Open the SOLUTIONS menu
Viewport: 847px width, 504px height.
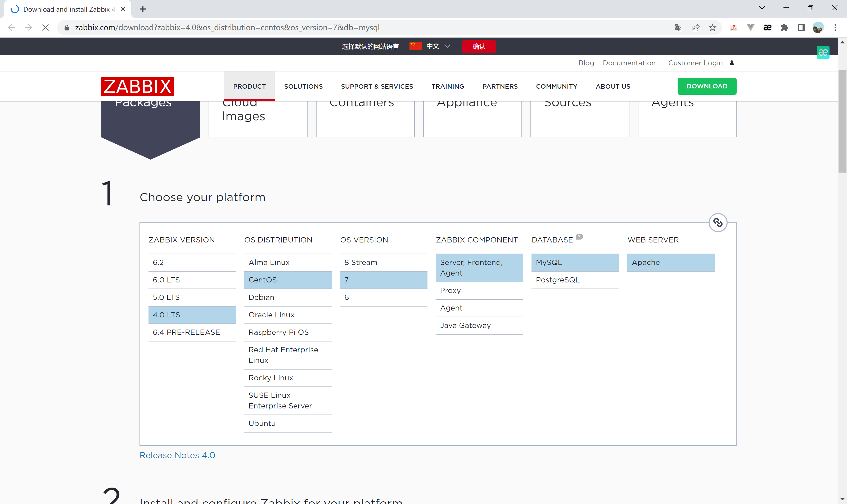click(x=303, y=86)
